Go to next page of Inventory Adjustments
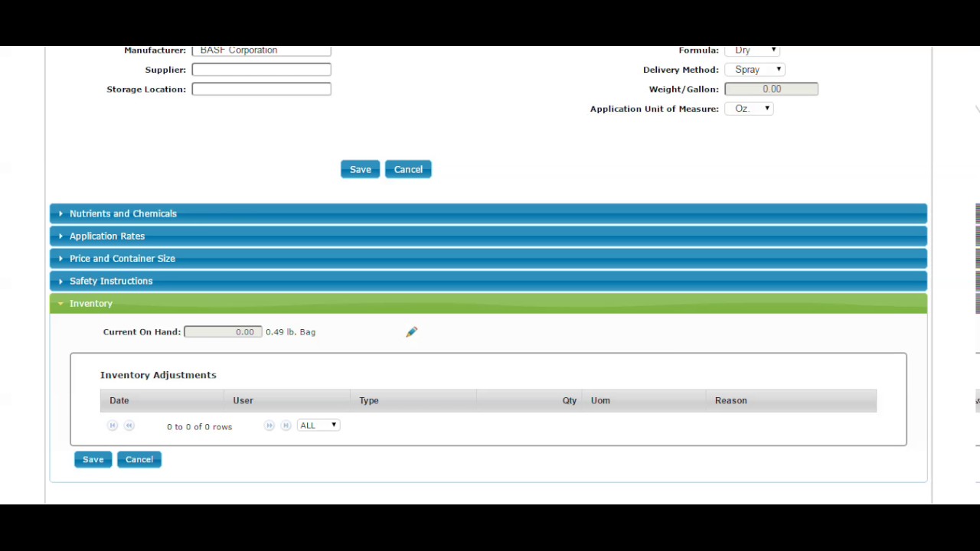Screen dimensions: 980x551 coord(269,425)
